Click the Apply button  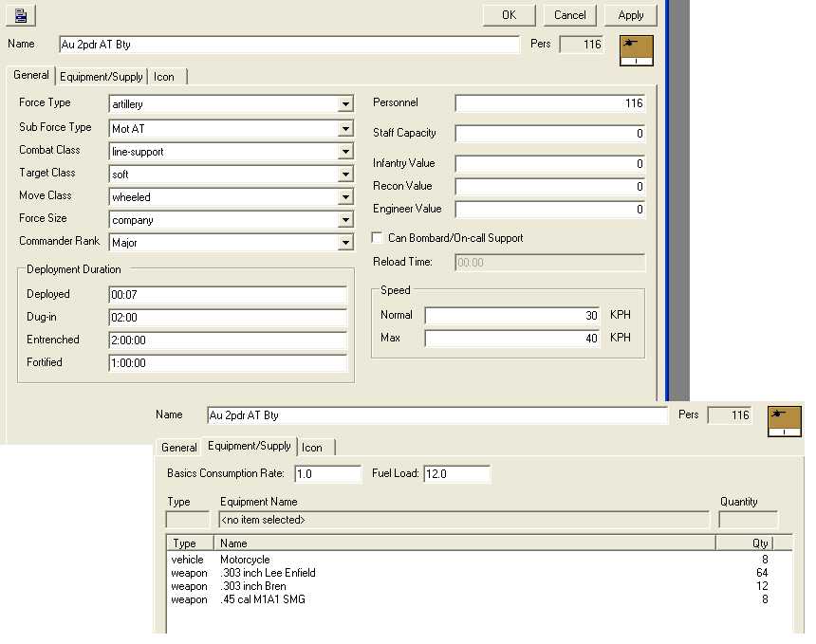pos(631,15)
